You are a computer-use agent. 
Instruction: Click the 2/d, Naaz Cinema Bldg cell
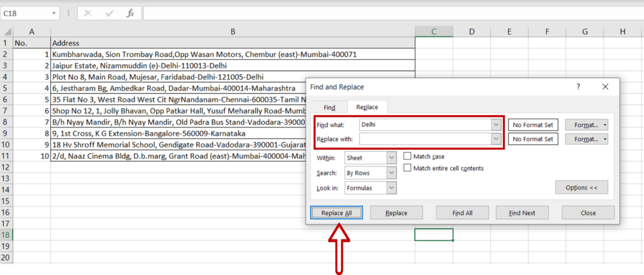click(179, 156)
